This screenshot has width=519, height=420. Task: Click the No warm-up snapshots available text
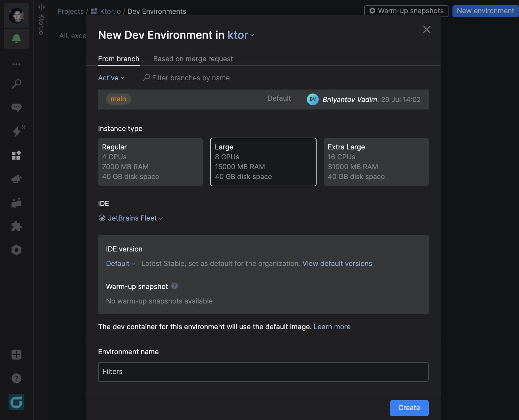click(x=159, y=301)
